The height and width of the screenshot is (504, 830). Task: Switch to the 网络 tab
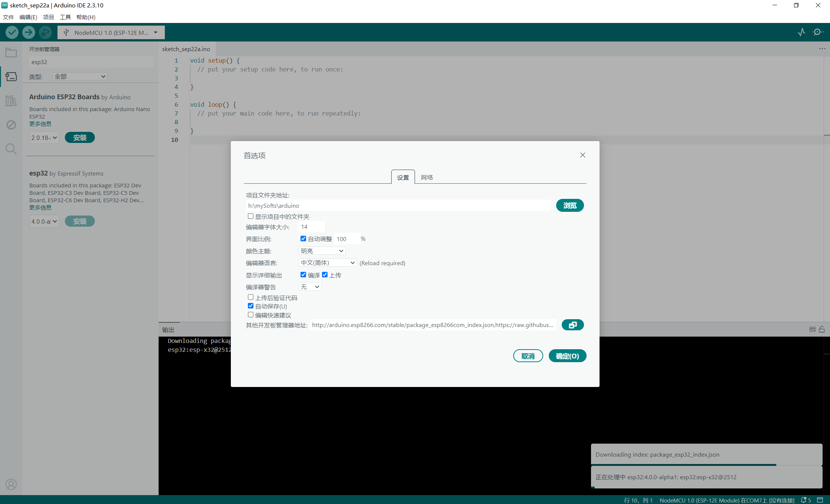point(427,177)
